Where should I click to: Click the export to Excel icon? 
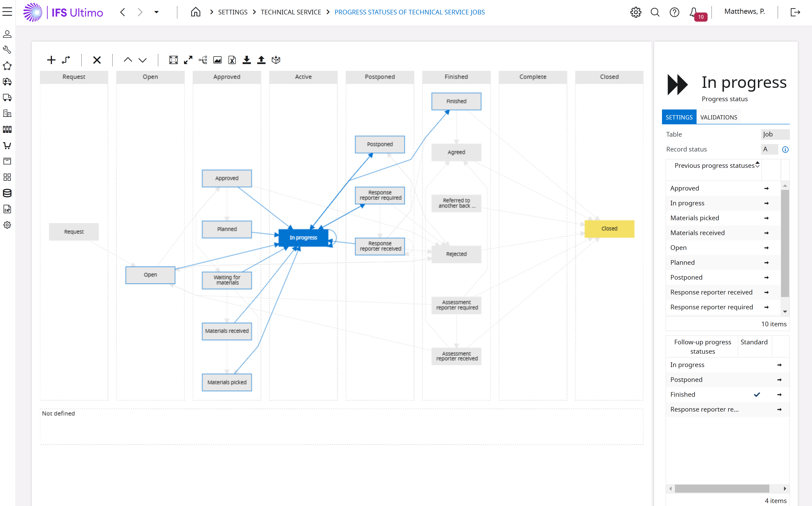(232, 60)
